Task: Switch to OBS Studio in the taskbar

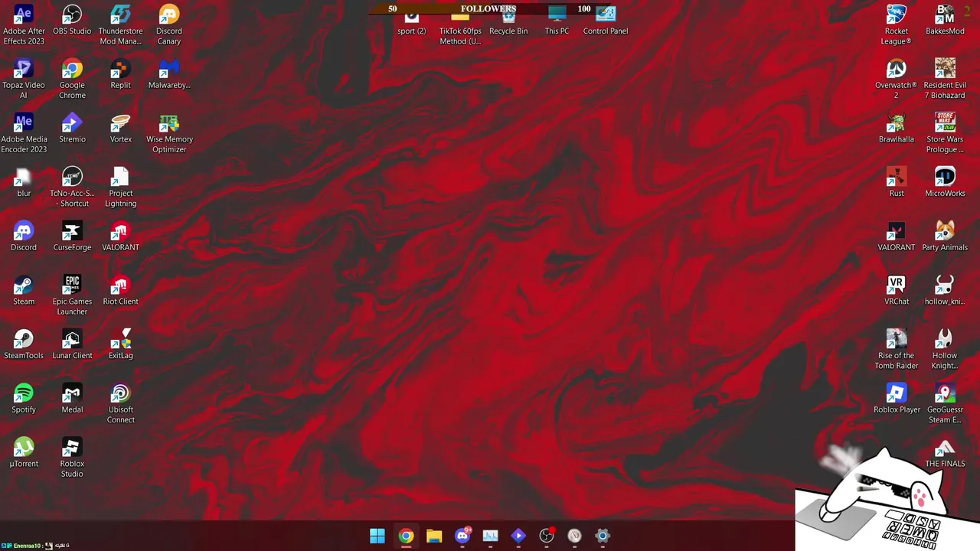Action: (547, 536)
